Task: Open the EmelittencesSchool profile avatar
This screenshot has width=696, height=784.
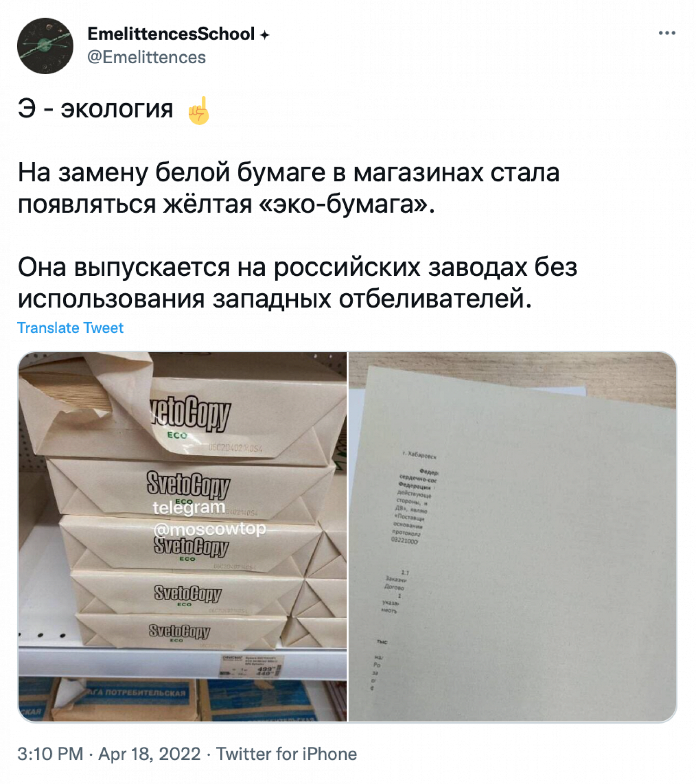Action: coord(45,46)
